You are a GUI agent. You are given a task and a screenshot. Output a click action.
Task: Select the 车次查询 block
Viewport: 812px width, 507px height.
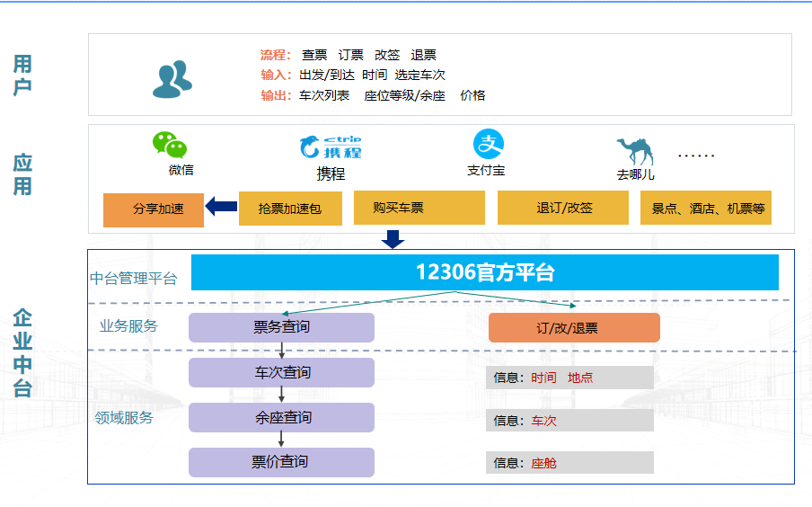pyautogui.click(x=281, y=372)
